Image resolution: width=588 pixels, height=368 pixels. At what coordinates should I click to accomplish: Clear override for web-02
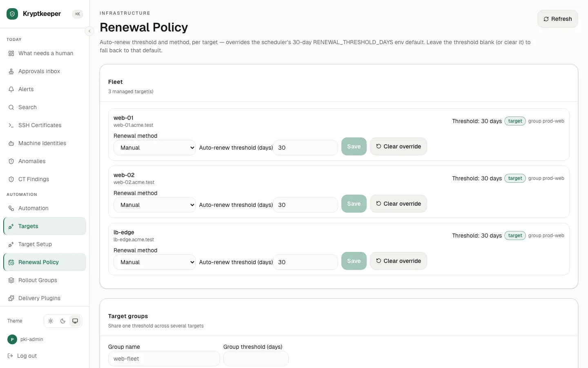[x=399, y=204]
